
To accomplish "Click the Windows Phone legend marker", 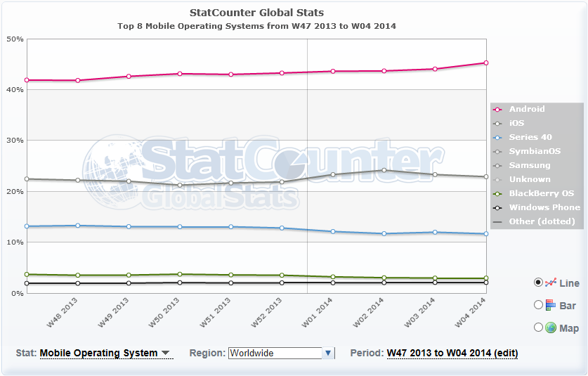I will 498,208.
